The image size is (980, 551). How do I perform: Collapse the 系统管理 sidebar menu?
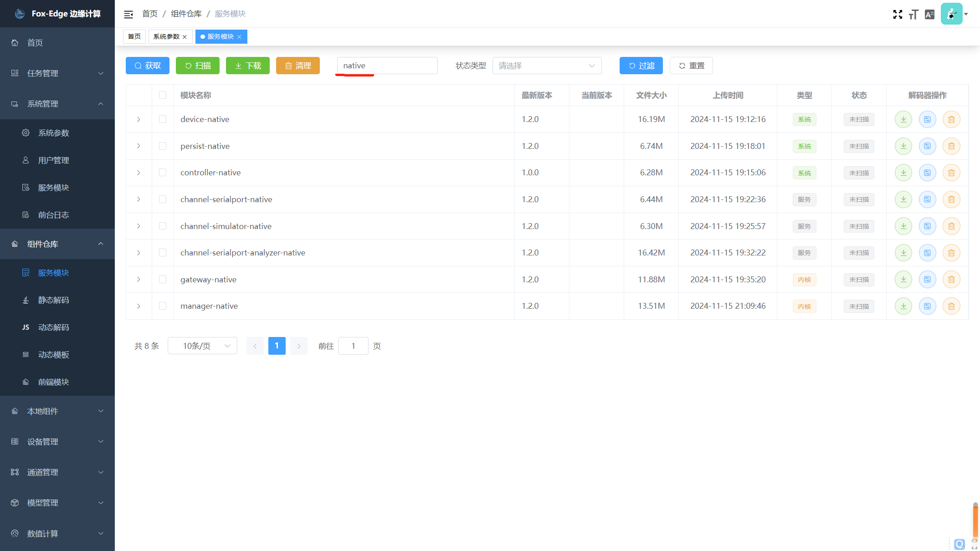[x=57, y=104]
